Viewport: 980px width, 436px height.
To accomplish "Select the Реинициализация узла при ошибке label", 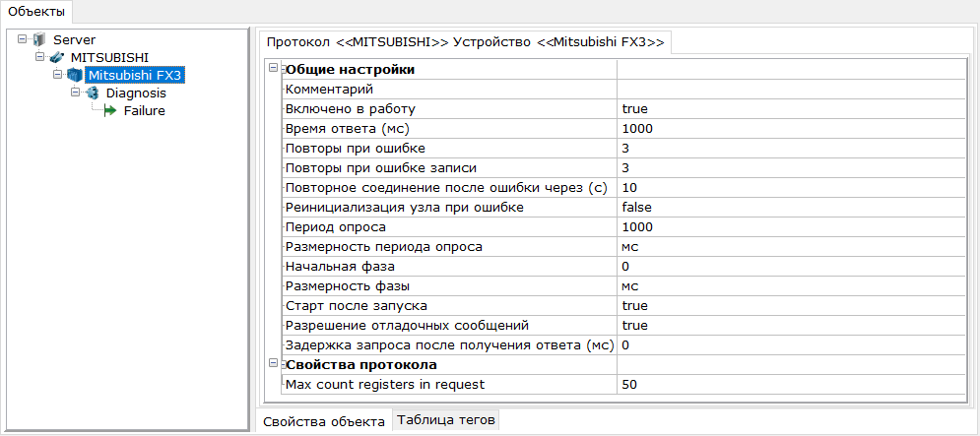I will [404, 208].
